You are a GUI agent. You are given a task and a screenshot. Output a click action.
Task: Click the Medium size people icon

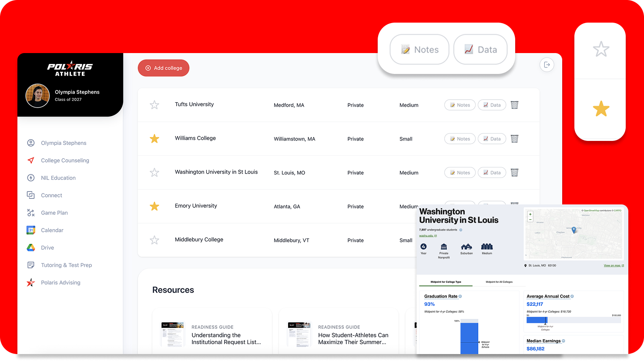tap(487, 247)
